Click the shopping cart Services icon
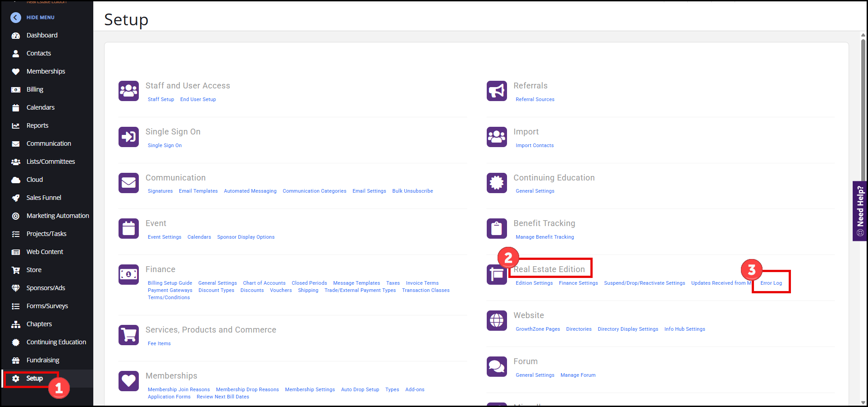 128,335
